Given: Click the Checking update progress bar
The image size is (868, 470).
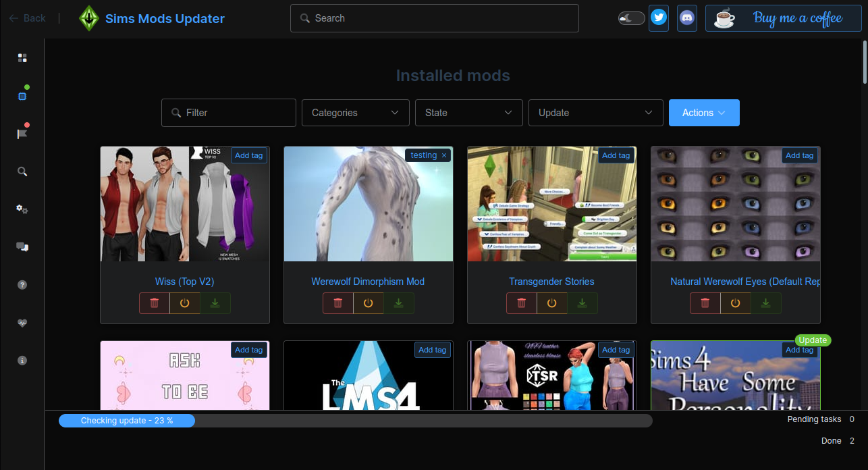Looking at the screenshot, I should pyautogui.click(x=355, y=421).
